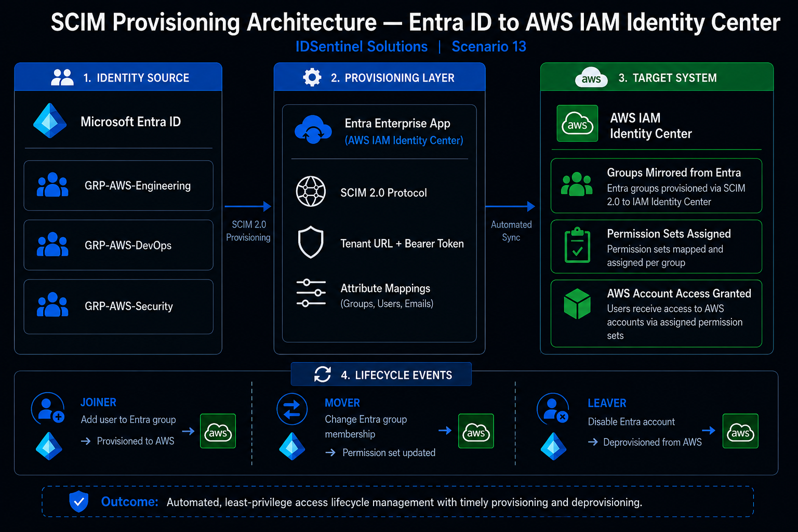
Task: Click the Add user to Entra group text
Action: coord(128,420)
